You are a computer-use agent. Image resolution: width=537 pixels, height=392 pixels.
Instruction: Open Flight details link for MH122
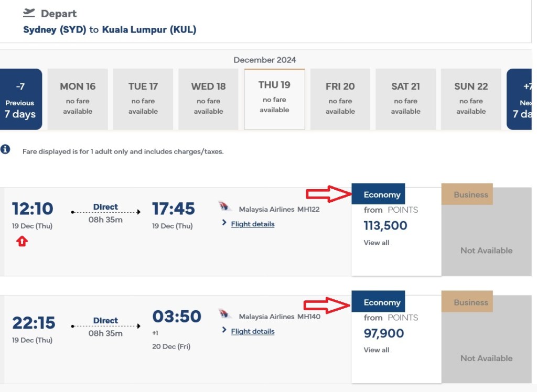[253, 224]
